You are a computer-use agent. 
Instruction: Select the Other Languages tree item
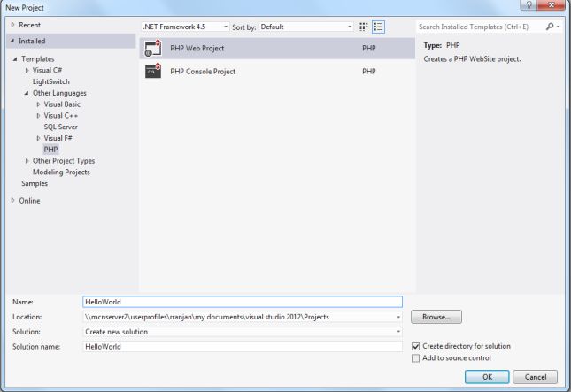(x=59, y=93)
